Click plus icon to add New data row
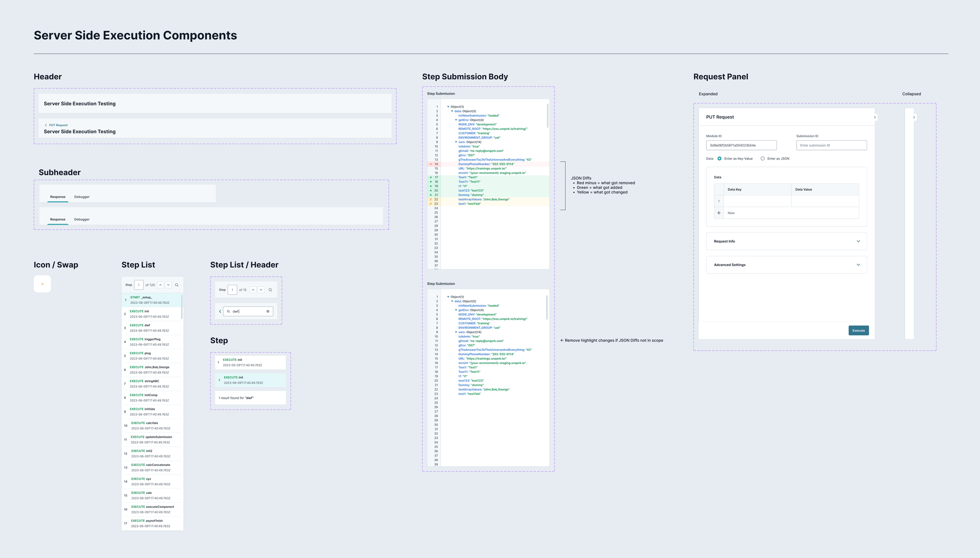This screenshot has width=980, height=558. point(719,213)
